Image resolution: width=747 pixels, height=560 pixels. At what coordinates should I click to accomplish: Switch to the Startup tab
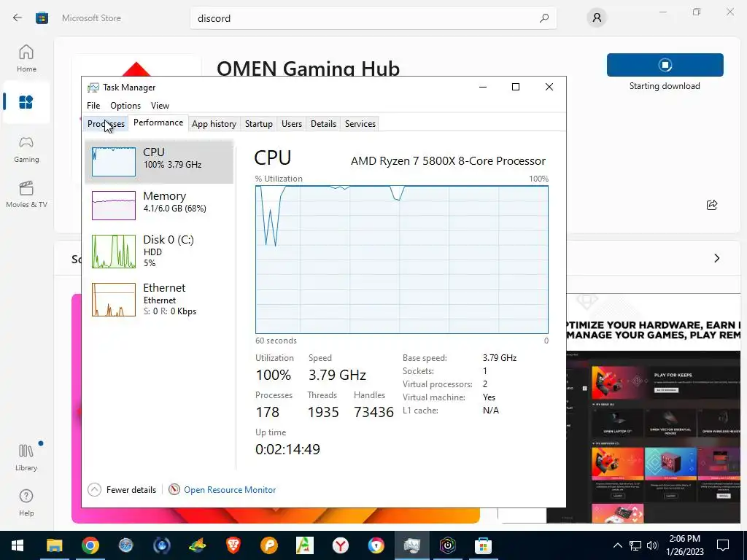259,124
